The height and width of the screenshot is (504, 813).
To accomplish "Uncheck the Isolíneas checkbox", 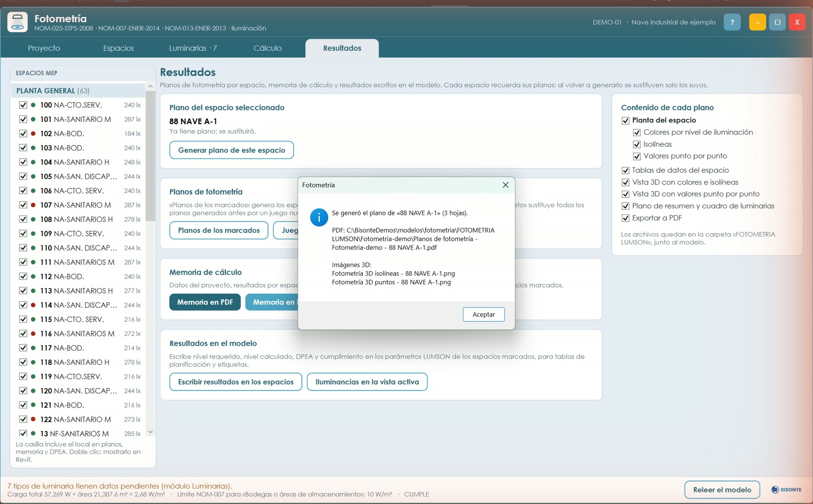I will pos(637,144).
